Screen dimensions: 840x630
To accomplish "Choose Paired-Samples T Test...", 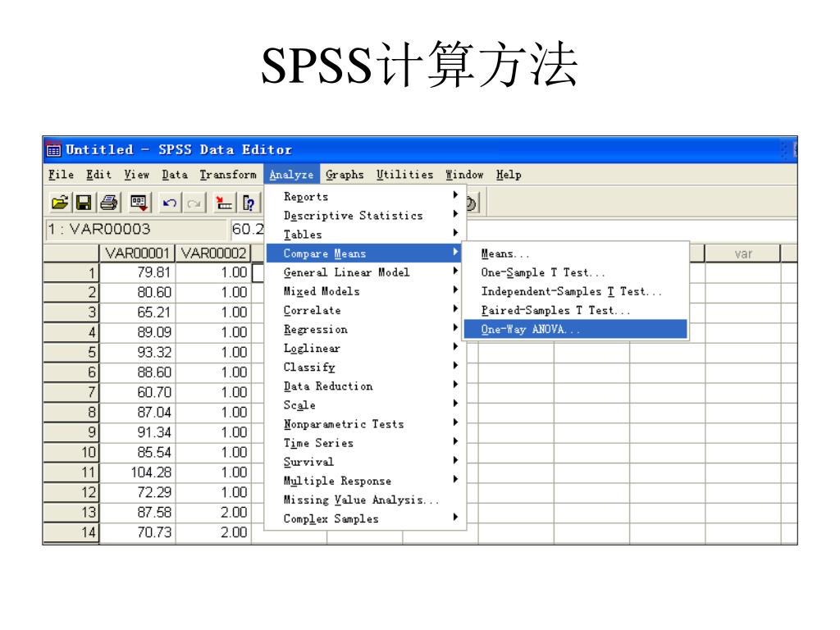I will [575, 310].
